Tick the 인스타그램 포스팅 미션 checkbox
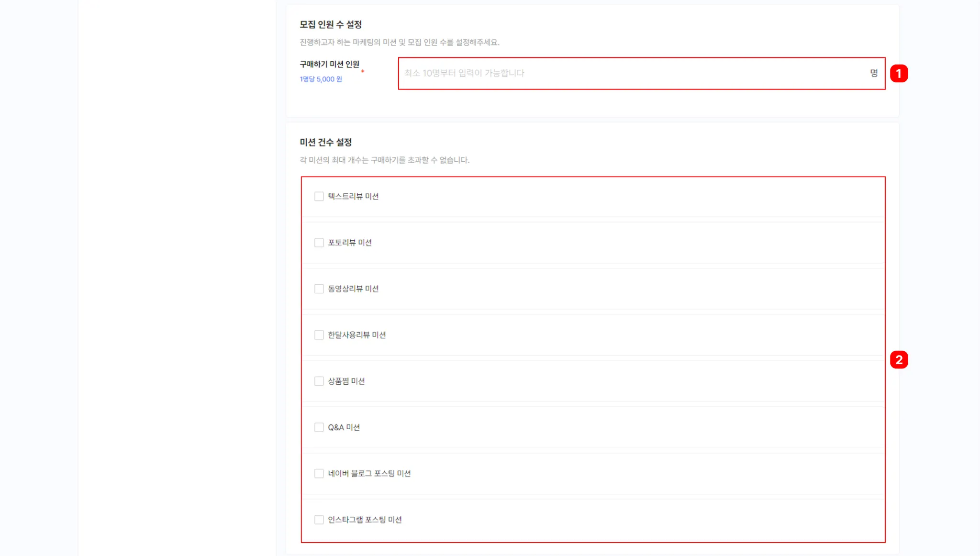 (319, 520)
